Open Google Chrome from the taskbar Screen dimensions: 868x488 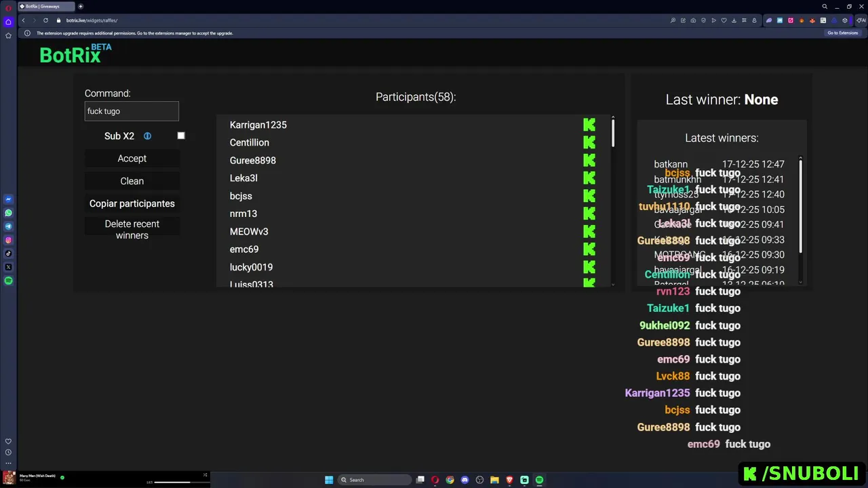pos(450,480)
